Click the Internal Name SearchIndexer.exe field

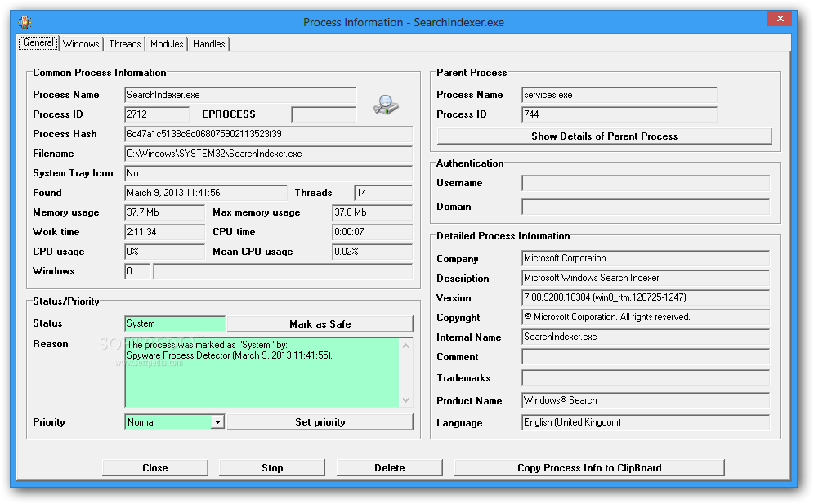click(646, 337)
